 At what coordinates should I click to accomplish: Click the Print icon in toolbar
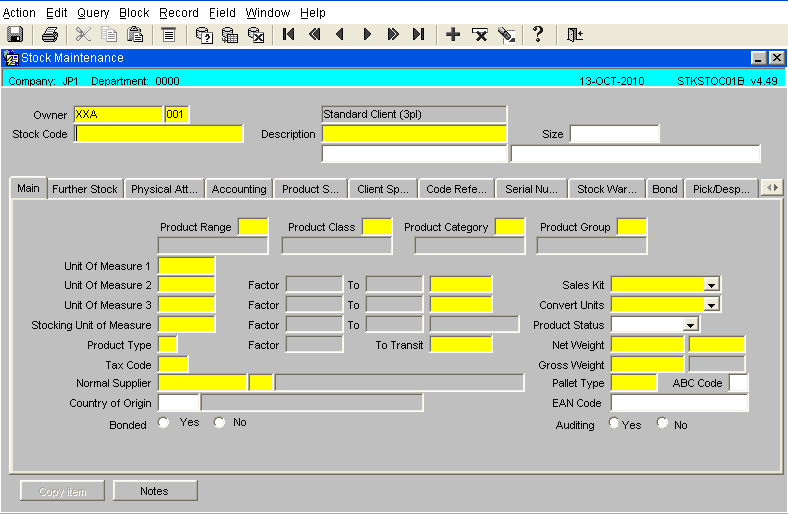tap(50, 35)
